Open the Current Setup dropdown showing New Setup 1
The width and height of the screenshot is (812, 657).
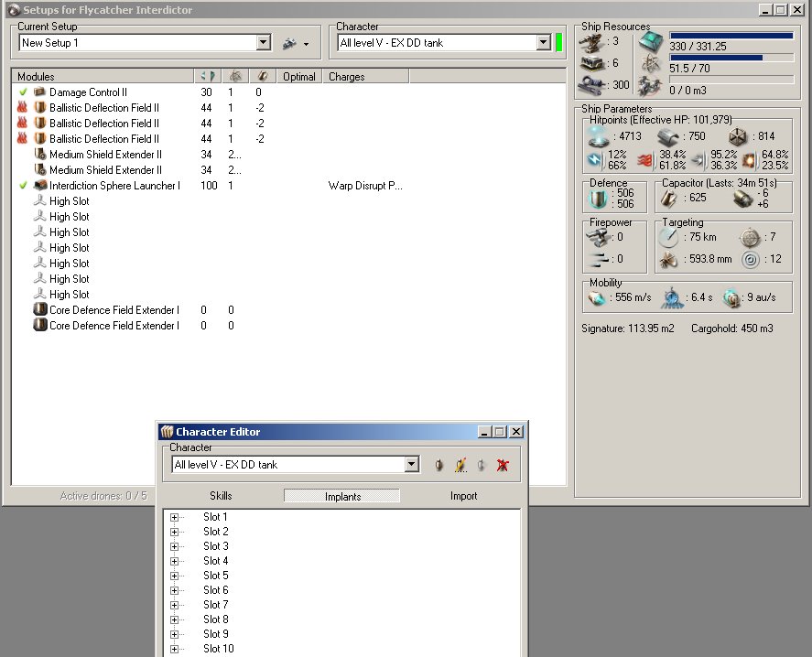tap(263, 42)
